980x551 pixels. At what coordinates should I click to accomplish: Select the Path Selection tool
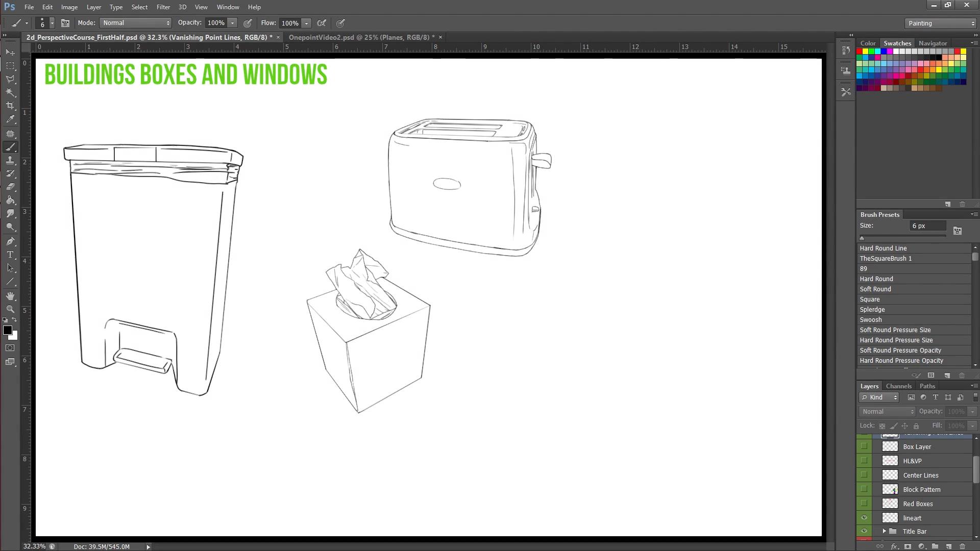click(x=10, y=268)
